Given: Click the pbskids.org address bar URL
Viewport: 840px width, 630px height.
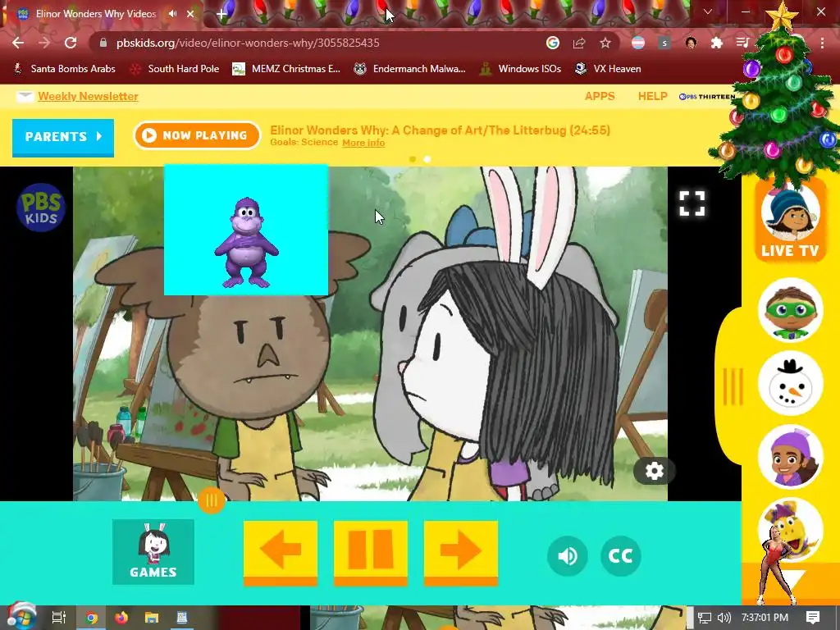Looking at the screenshot, I should click(x=248, y=43).
